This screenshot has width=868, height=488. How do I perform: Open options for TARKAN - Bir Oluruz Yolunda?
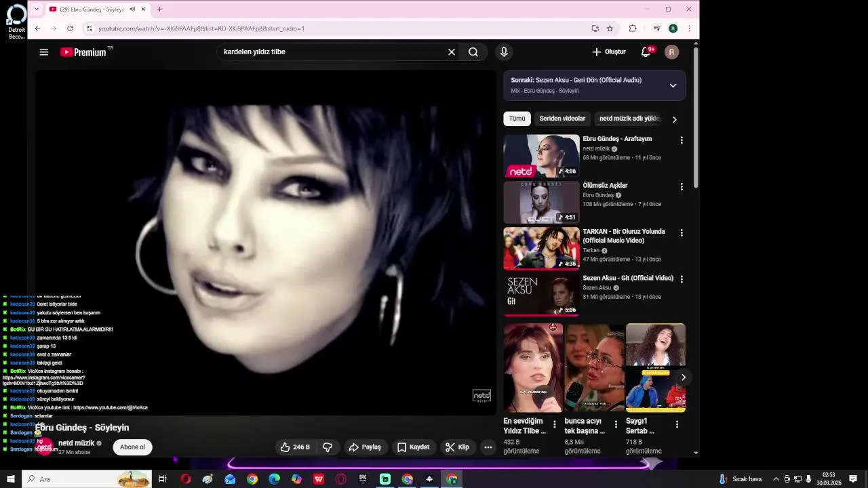point(682,232)
